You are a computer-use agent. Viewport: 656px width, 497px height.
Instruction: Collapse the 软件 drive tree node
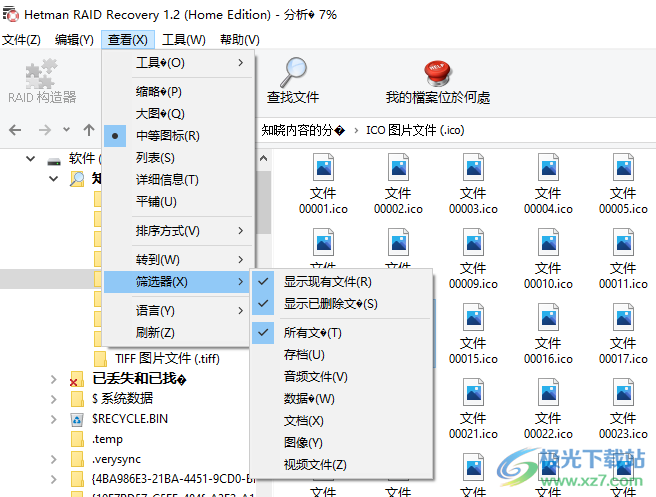click(30, 159)
